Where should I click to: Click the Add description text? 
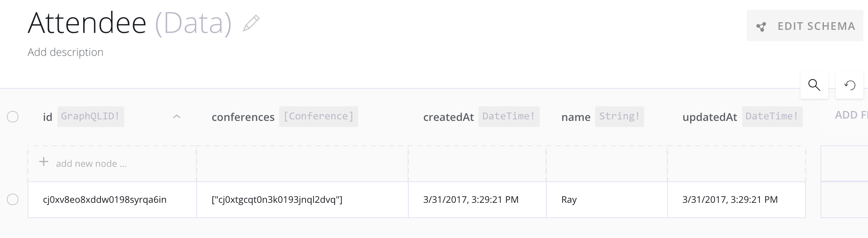(x=66, y=52)
